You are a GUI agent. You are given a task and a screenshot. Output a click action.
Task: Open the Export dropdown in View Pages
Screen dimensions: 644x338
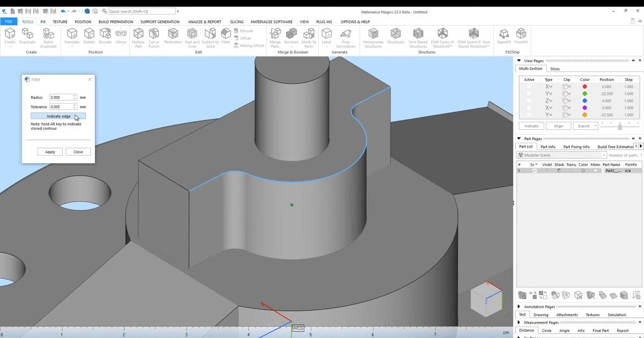point(595,126)
